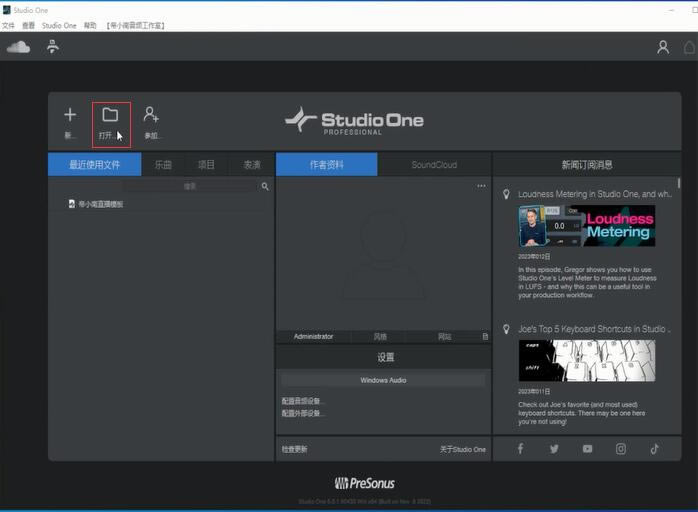Click lightbulb icon beside Joe's Top 5 news
698x512 pixels.
click(x=506, y=329)
